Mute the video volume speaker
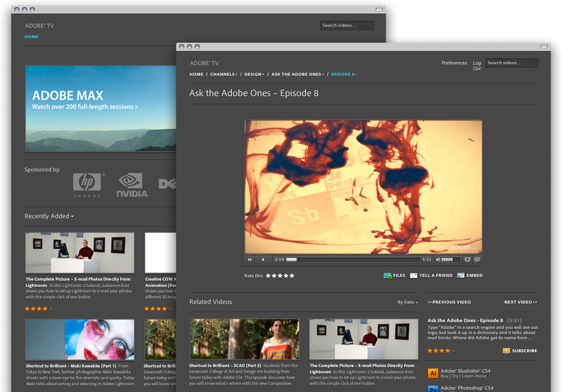The width and height of the screenshot is (562, 392). tap(437, 260)
